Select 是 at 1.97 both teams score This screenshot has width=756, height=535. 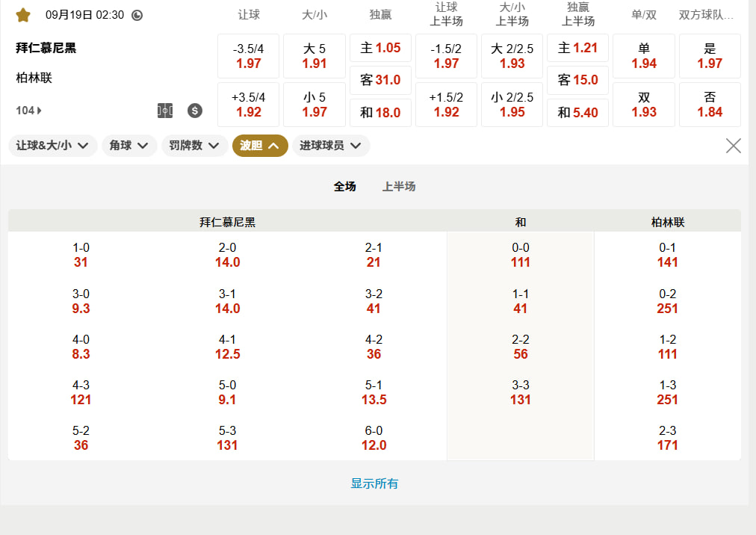[x=710, y=56]
